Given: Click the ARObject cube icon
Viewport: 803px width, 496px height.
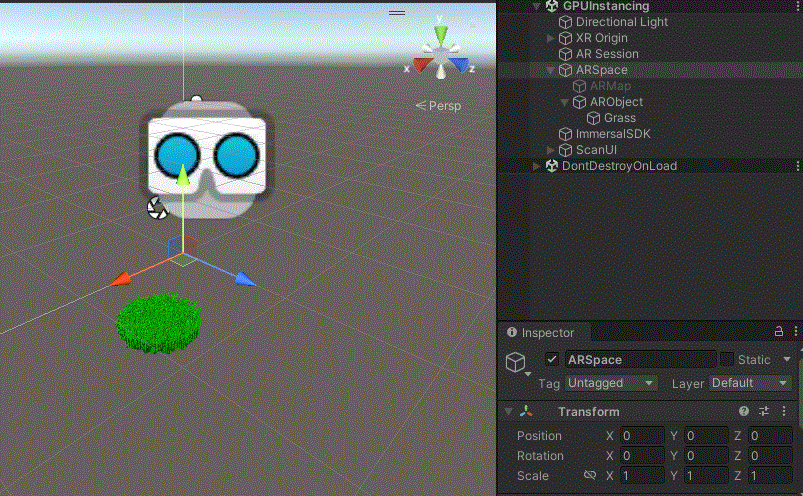Looking at the screenshot, I should (579, 102).
